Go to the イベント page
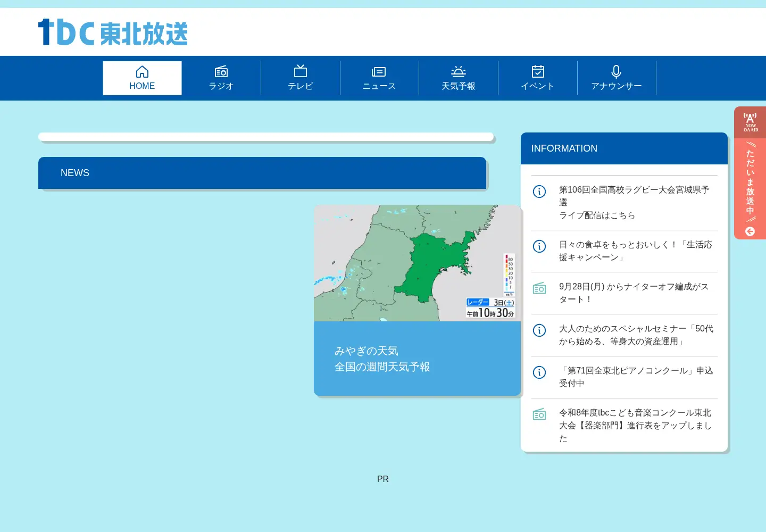 click(538, 78)
